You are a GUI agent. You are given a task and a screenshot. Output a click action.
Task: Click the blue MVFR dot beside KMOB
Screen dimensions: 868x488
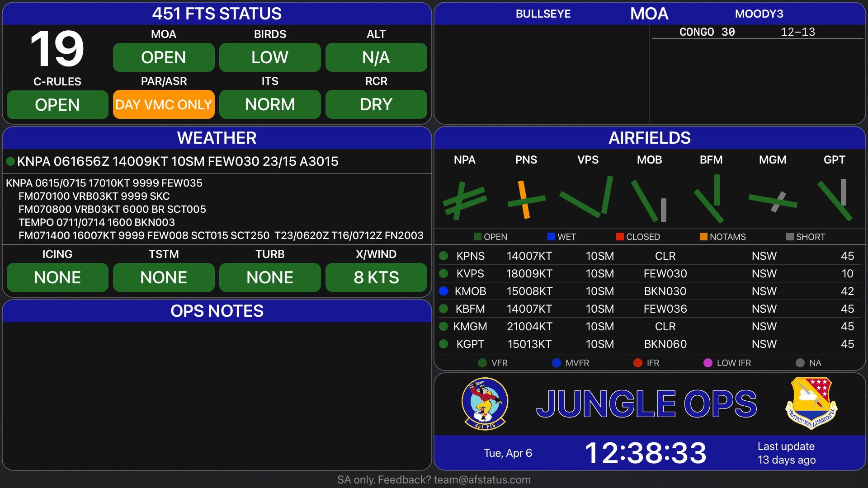coord(443,291)
